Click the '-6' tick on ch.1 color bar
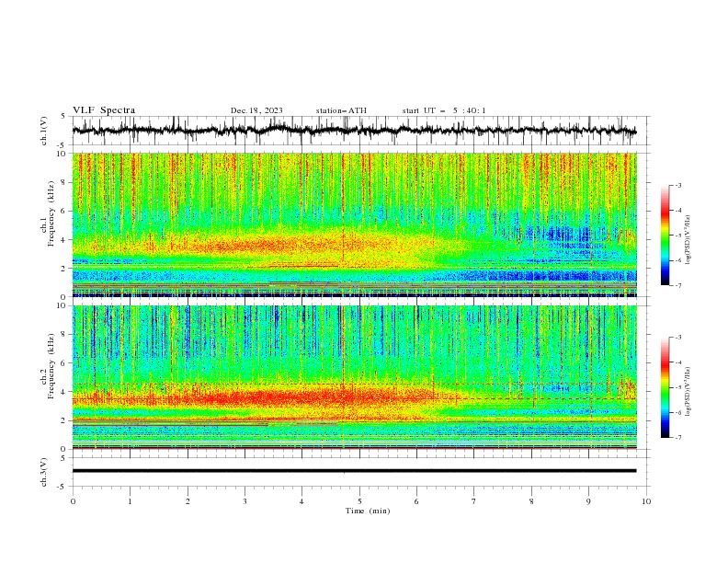 (x=677, y=260)
